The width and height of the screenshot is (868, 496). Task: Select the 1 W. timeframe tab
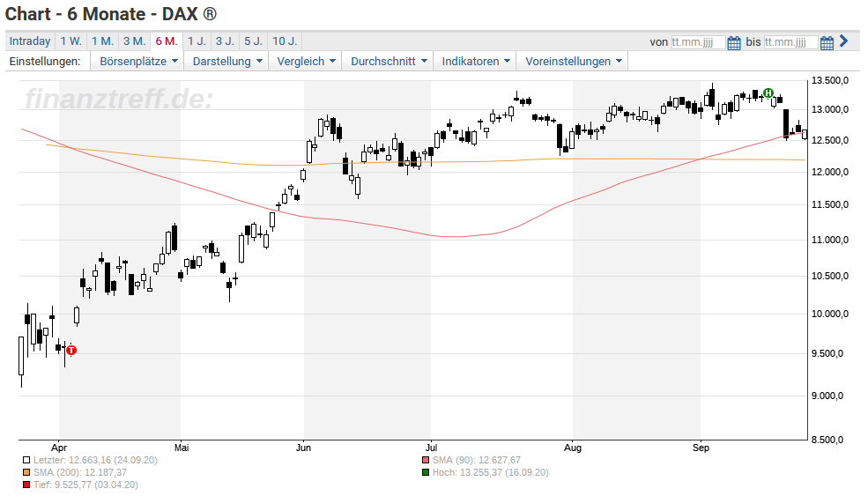pyautogui.click(x=70, y=41)
